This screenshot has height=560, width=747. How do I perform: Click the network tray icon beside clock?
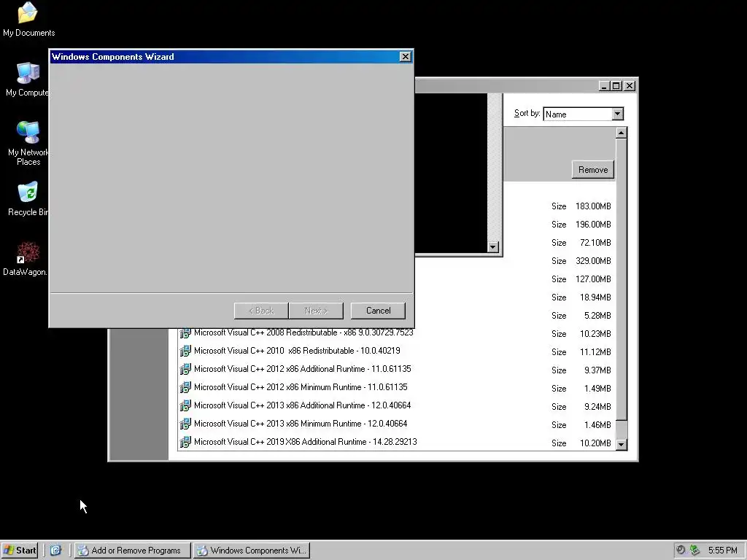pos(695,550)
